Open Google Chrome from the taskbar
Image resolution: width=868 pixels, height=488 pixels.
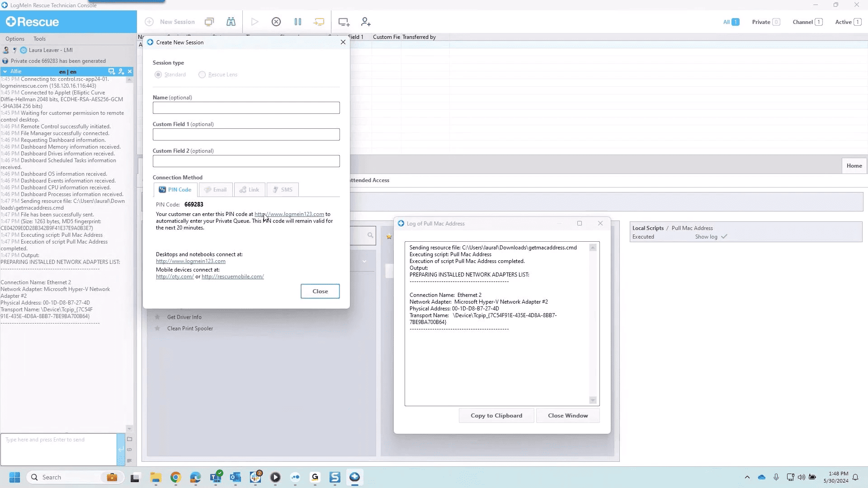click(175, 477)
